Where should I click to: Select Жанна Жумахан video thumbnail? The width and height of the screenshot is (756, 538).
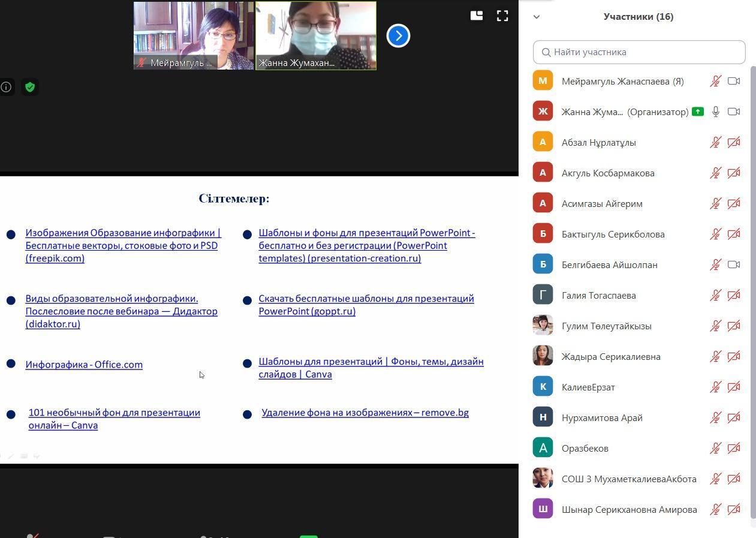(x=316, y=35)
